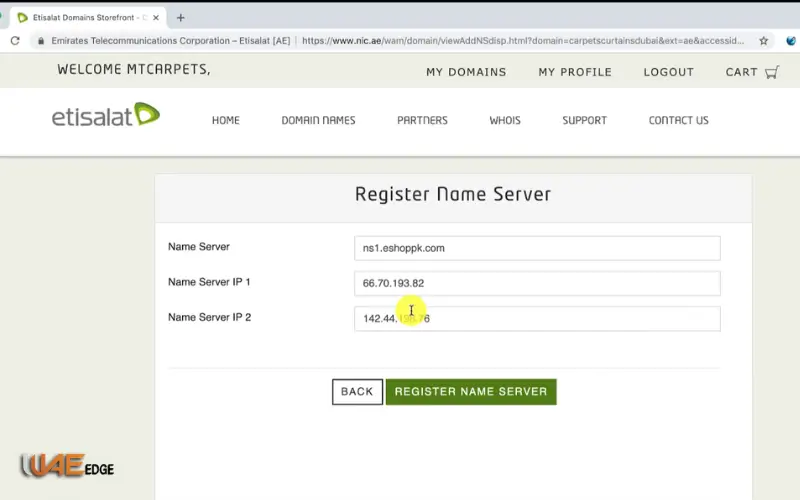Select the Etisalat Domains Storefront tab

point(89,17)
